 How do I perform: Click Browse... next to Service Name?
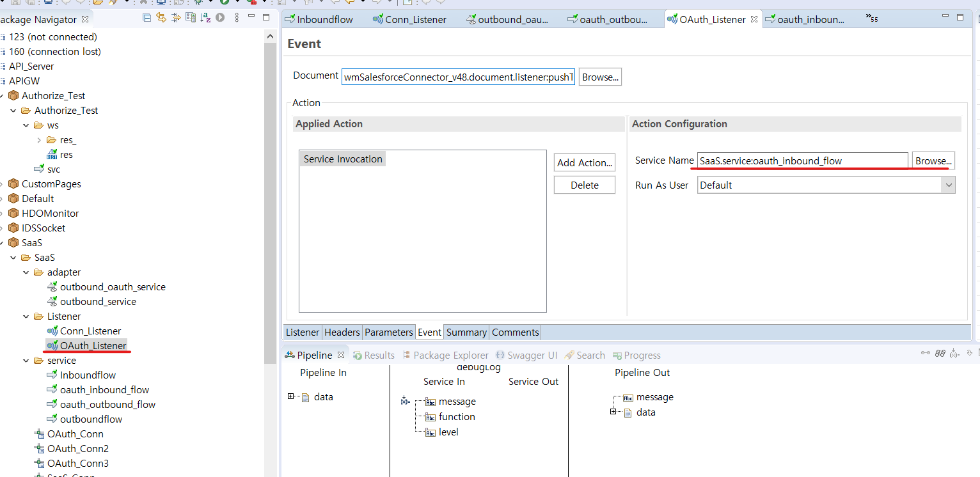point(933,161)
